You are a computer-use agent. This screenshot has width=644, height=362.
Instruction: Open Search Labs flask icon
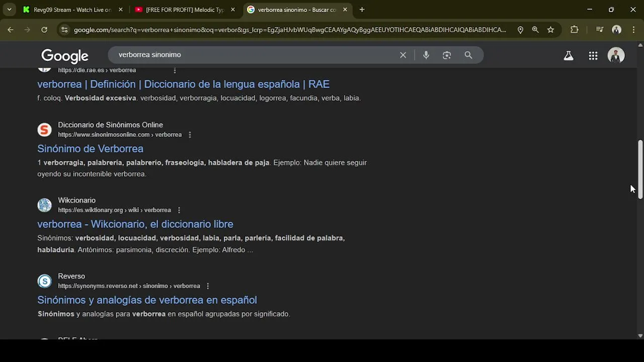[569, 56]
